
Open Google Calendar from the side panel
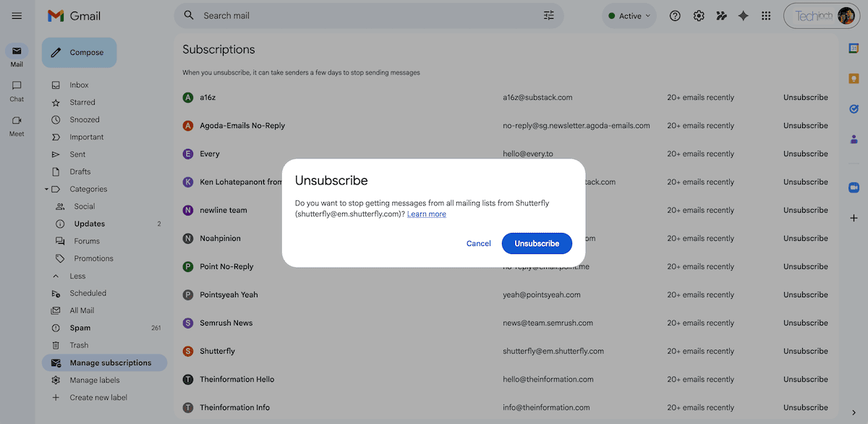click(854, 49)
